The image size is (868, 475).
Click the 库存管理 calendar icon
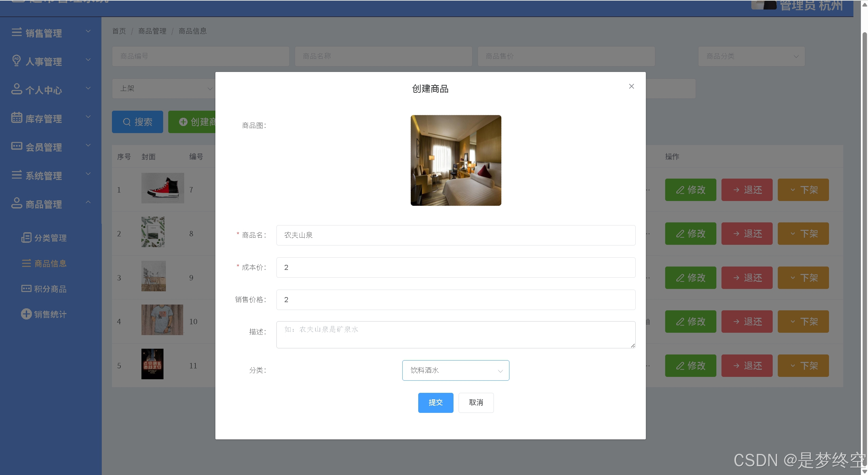[x=17, y=117]
